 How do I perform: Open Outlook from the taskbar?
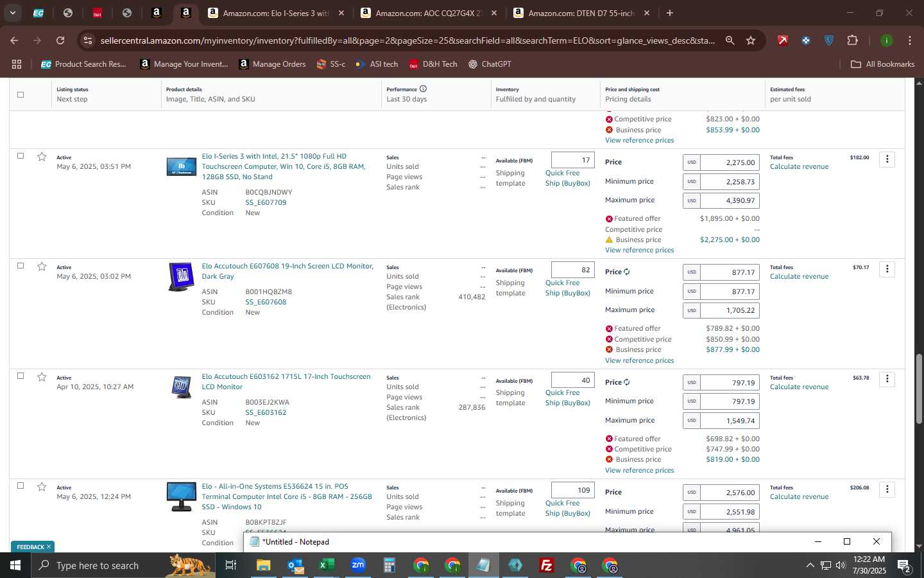(295, 565)
